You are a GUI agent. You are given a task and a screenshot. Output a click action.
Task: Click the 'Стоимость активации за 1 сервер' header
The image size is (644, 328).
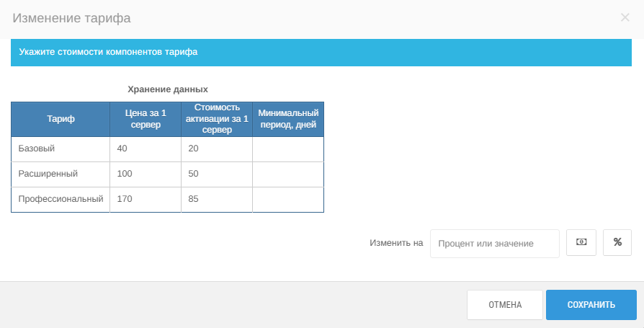217,119
